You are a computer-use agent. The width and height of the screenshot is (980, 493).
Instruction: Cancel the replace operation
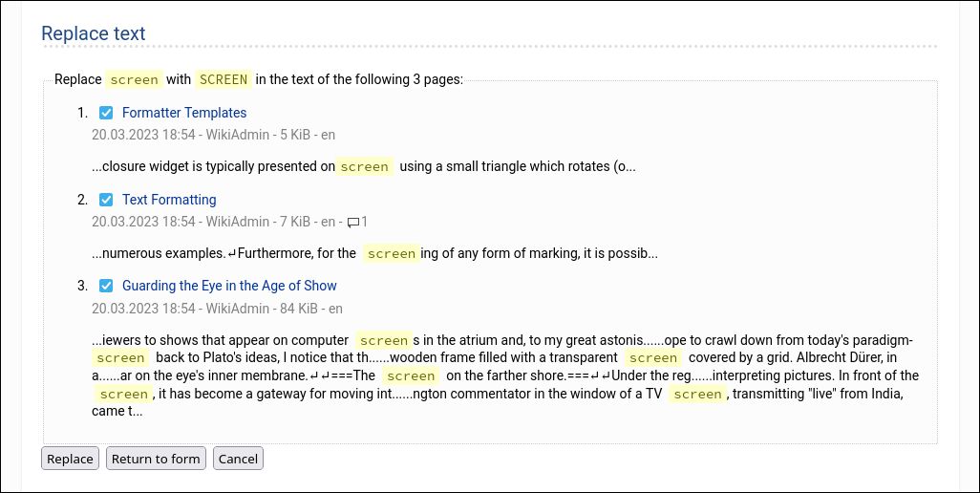coord(238,459)
